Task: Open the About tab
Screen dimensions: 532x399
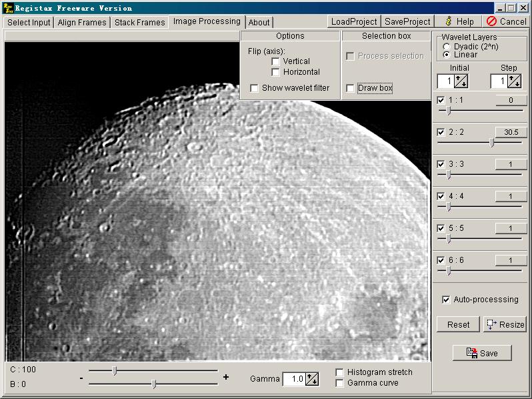Action: pyautogui.click(x=259, y=23)
